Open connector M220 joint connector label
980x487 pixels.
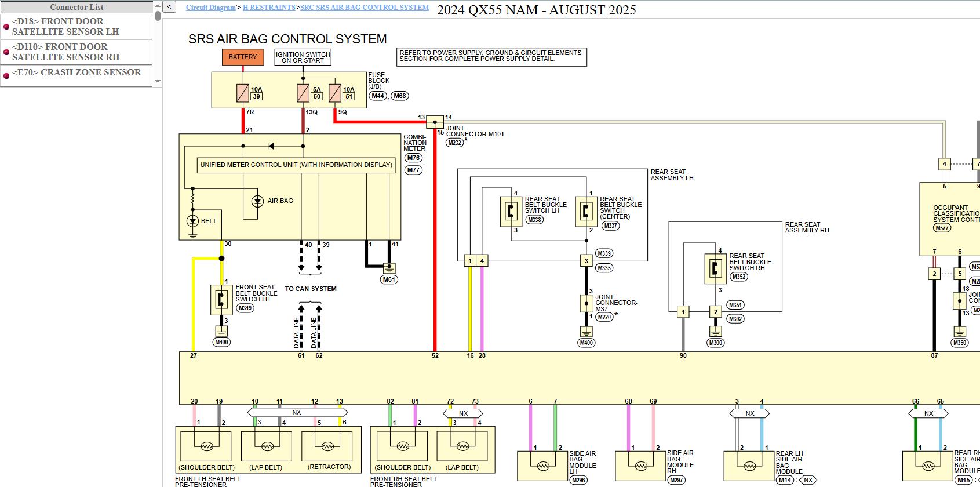click(604, 317)
